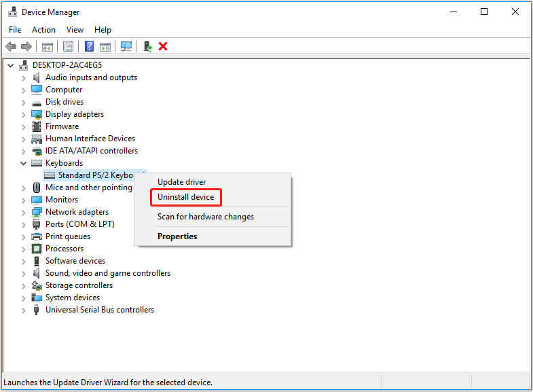Select the System devices label
Image resolution: width=533 pixels, height=392 pixels.
[73, 298]
